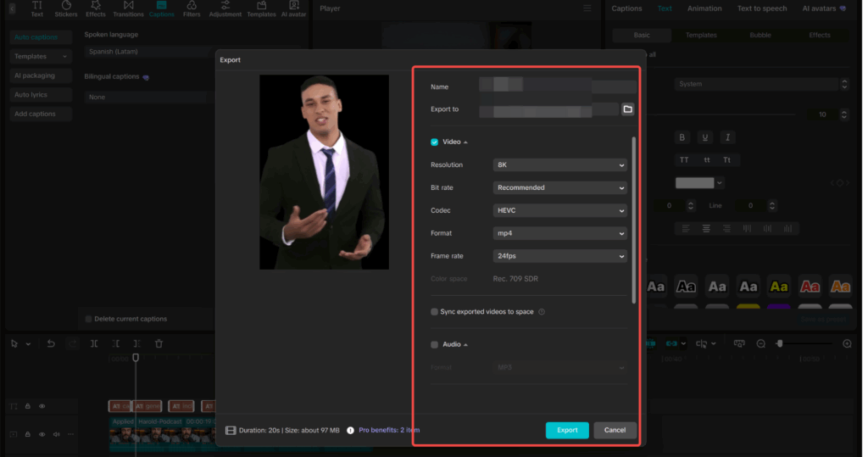868x457 pixels.
Task: Open the Bit rate Recommended dropdown
Action: point(559,187)
